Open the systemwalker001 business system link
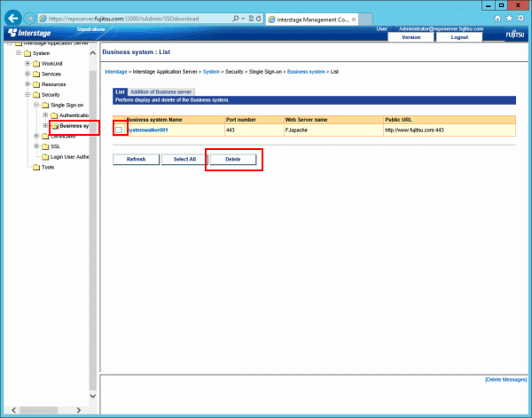This screenshot has width=532, height=418. tap(147, 130)
